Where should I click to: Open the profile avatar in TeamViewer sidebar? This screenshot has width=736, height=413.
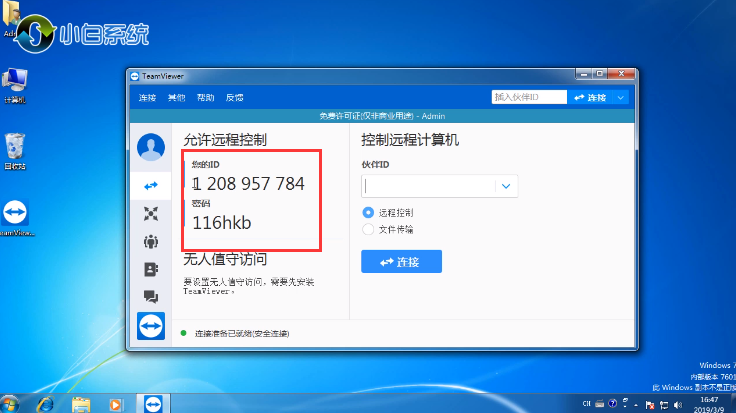151,147
